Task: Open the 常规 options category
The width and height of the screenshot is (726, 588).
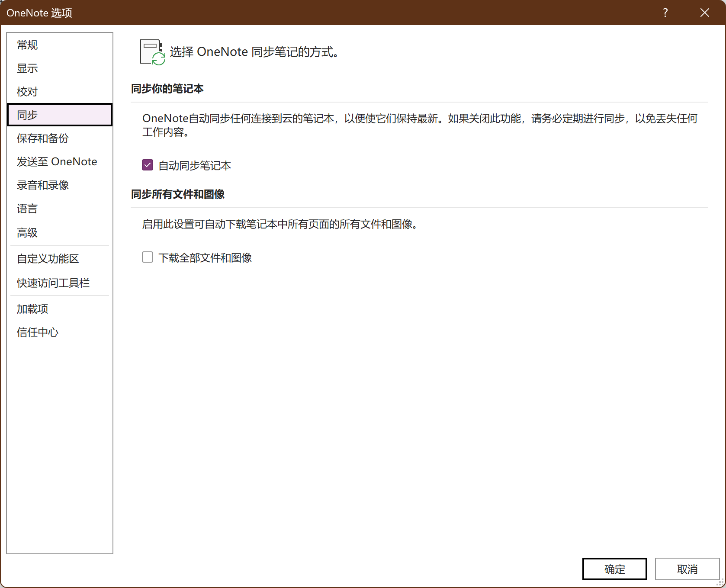Action: point(60,45)
